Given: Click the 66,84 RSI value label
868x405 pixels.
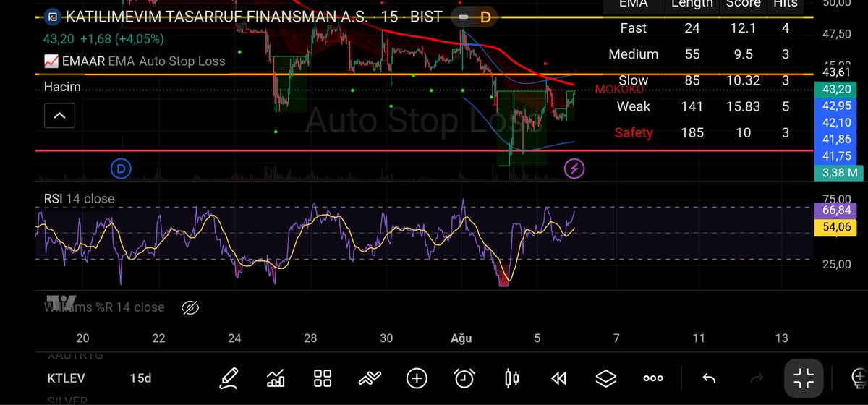Looking at the screenshot, I should click(x=837, y=210).
